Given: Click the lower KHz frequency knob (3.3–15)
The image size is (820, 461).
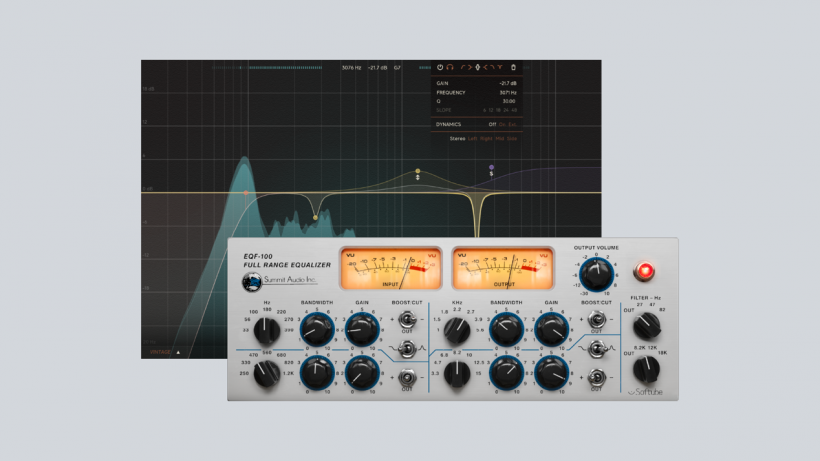Looking at the screenshot, I should (x=457, y=374).
